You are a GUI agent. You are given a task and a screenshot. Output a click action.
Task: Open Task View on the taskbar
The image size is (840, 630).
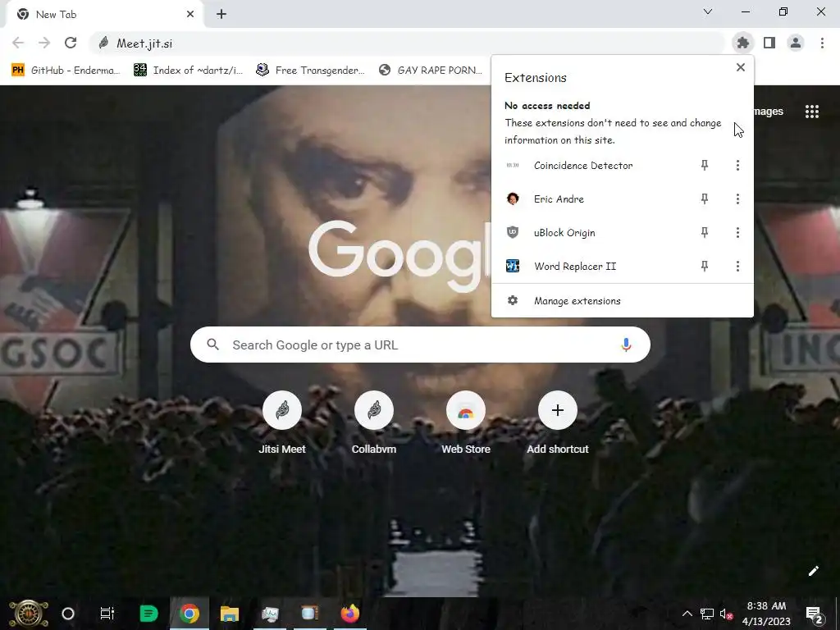pyautogui.click(x=107, y=614)
